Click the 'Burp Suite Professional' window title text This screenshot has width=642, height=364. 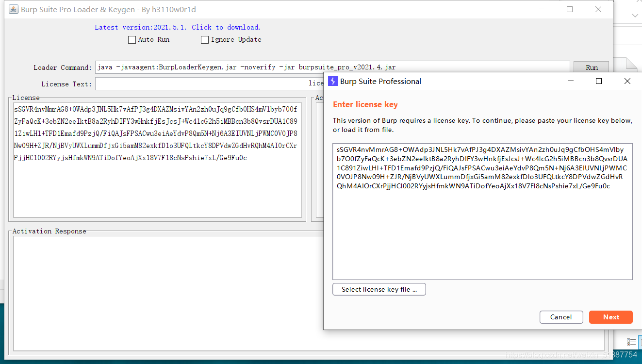tap(381, 81)
